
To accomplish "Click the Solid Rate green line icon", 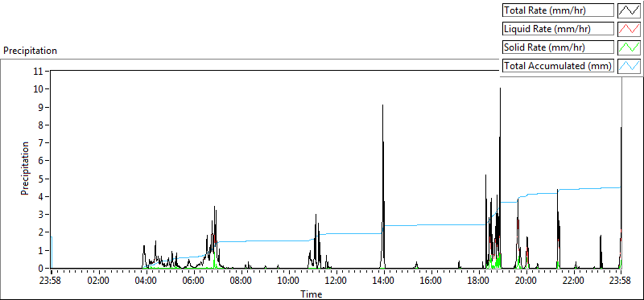I will click(x=629, y=47).
